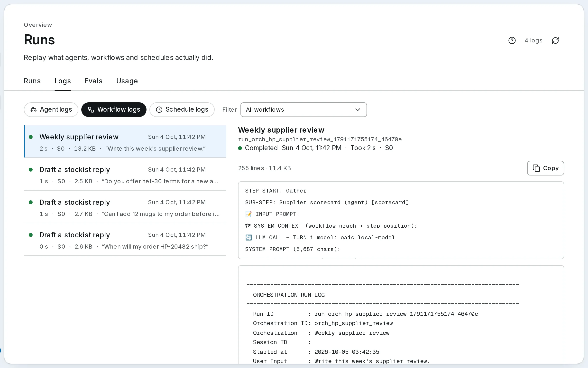Switch to the Runs tab
The image size is (588, 368).
pyautogui.click(x=32, y=81)
